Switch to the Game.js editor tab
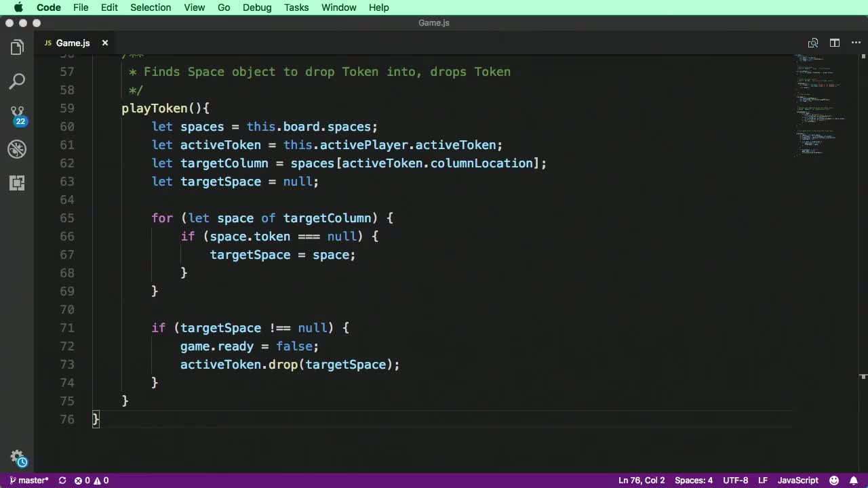 coord(73,43)
